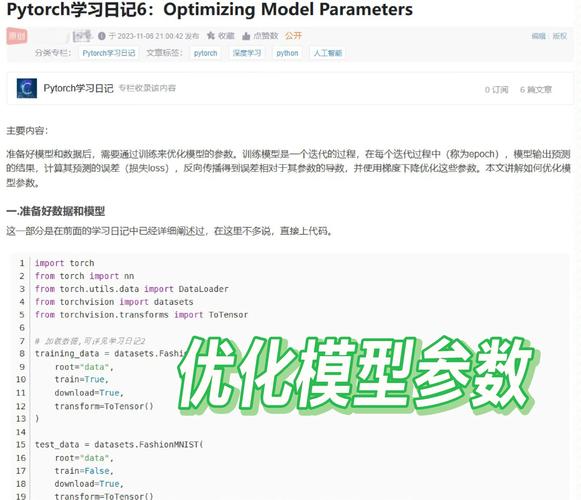Image resolution: width=581 pixels, height=500 pixels.
Task: Open the Pytorch学习日记 column avatar thumbnail
Action: [27, 88]
